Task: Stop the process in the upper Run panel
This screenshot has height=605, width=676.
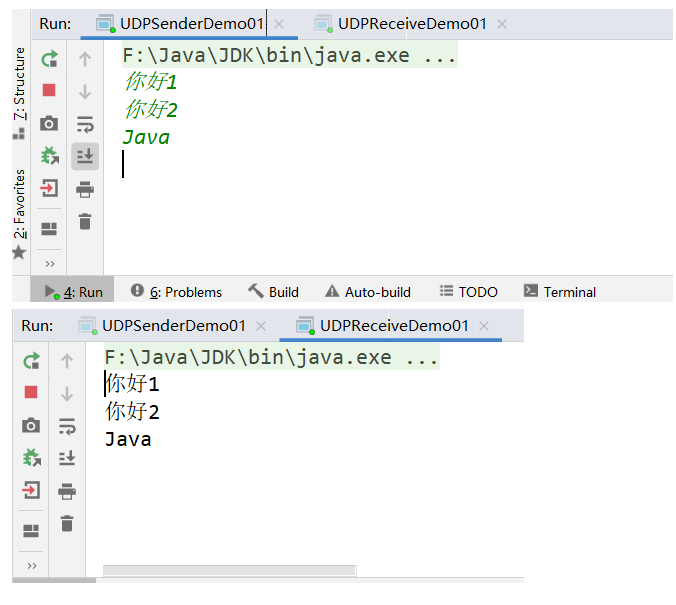Action: (x=48, y=91)
